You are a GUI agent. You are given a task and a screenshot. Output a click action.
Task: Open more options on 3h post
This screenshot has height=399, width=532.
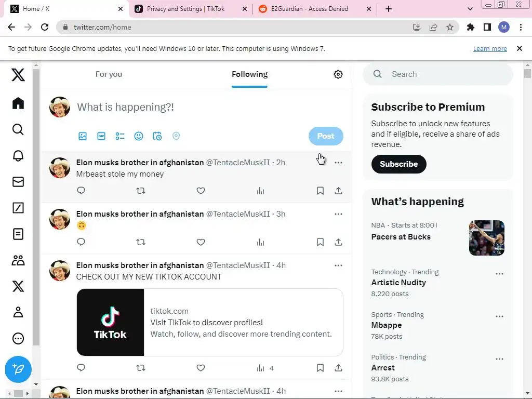pyautogui.click(x=338, y=214)
